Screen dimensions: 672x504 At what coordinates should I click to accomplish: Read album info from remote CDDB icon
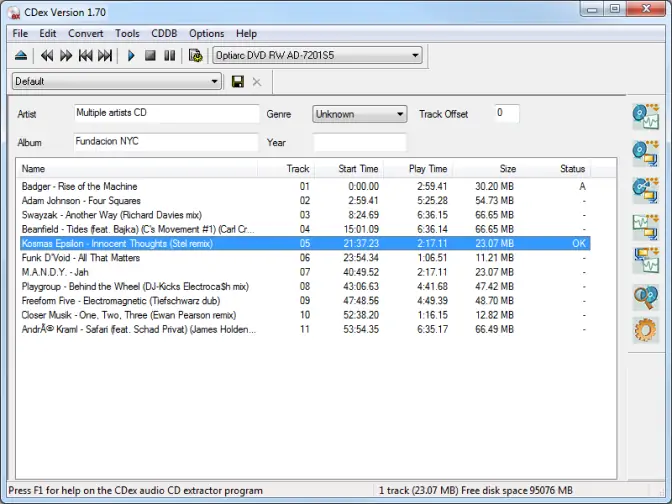coord(645,297)
